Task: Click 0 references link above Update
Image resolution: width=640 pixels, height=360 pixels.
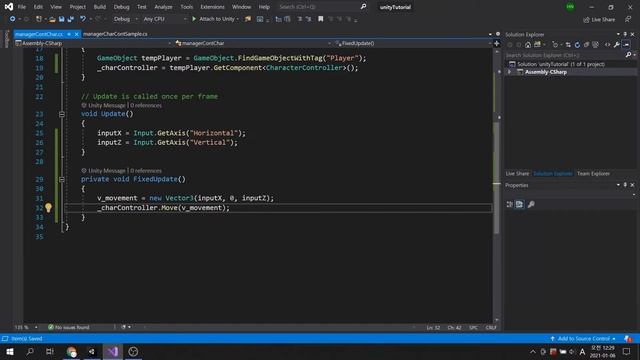Action: tap(146, 105)
